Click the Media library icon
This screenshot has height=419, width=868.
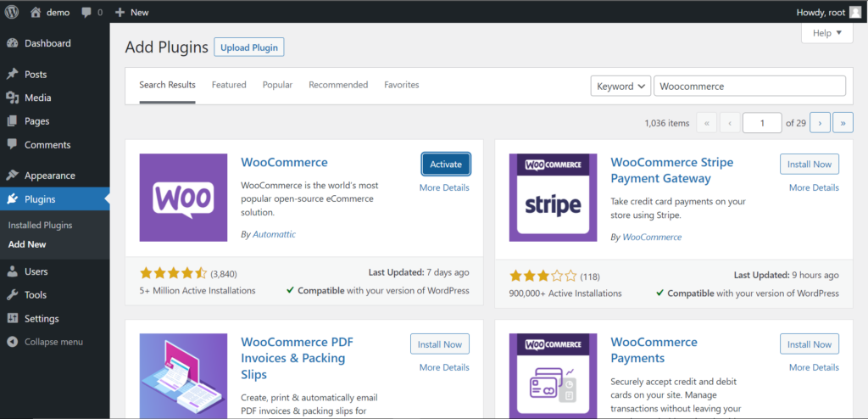pyautogui.click(x=12, y=98)
